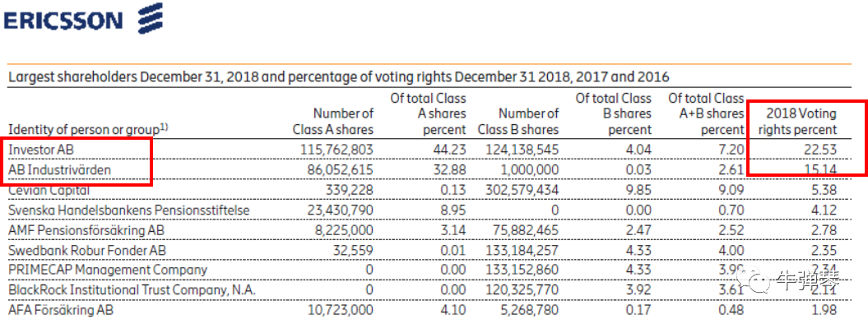Click the Cevian Capital shareholder name
The image size is (868, 319).
[x=49, y=190]
